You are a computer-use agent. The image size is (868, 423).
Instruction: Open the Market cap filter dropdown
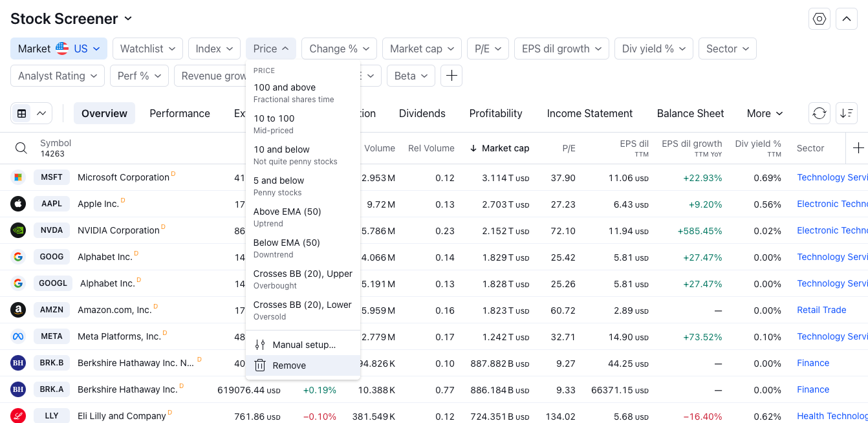pos(422,49)
